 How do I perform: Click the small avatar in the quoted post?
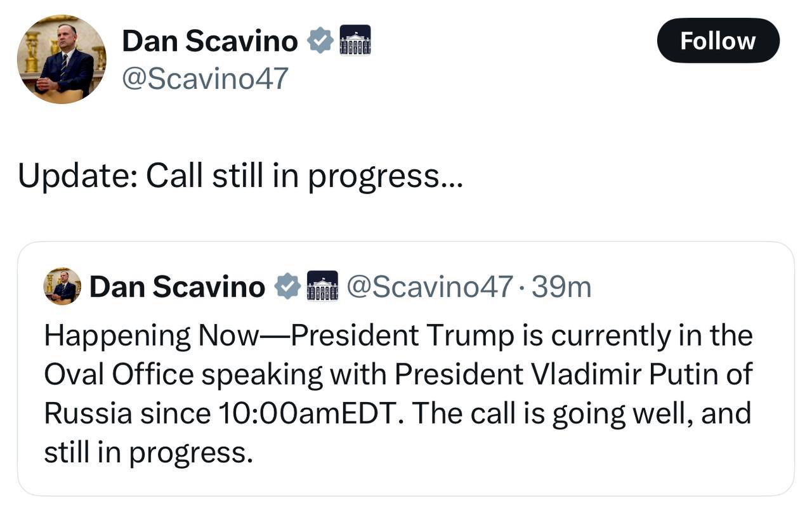62,286
